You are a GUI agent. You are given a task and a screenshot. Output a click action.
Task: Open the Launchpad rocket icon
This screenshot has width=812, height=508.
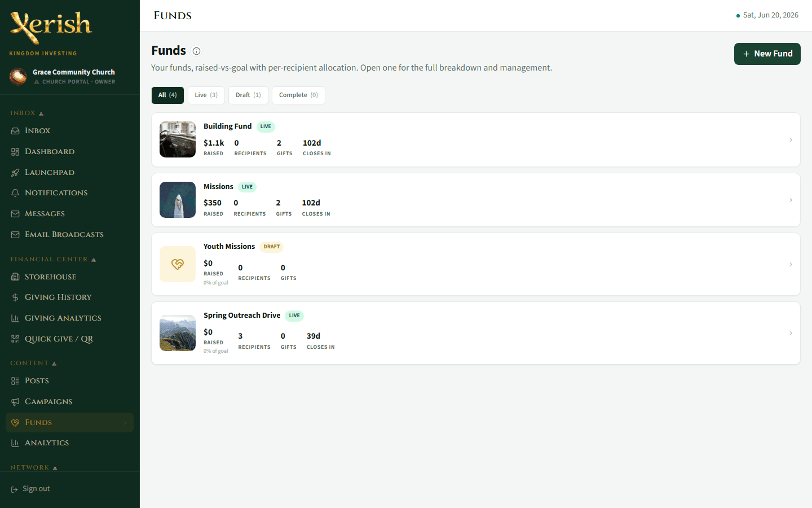[x=15, y=173]
